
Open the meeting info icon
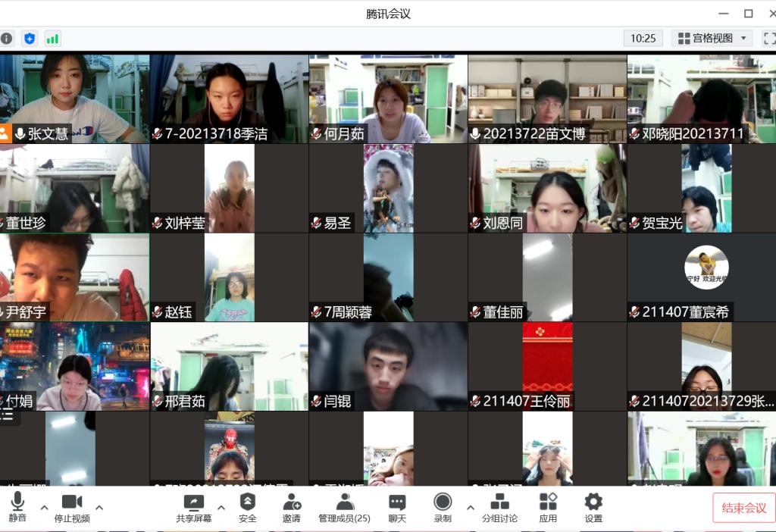click(6, 38)
